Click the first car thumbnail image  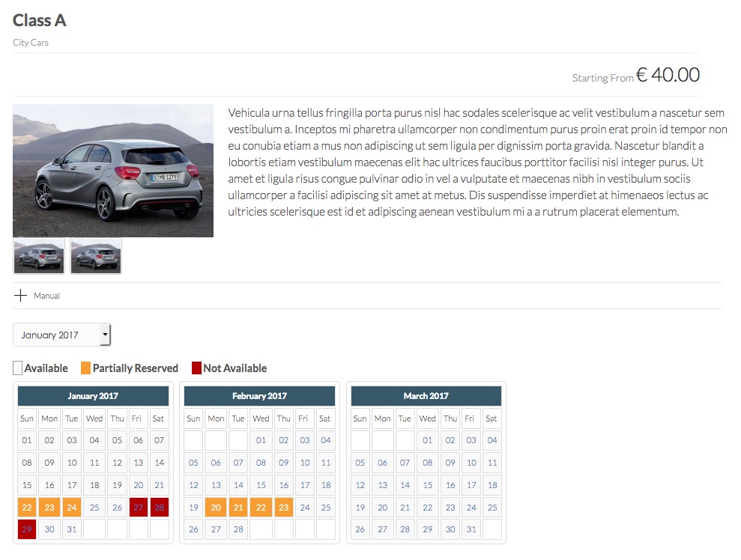[x=39, y=256]
